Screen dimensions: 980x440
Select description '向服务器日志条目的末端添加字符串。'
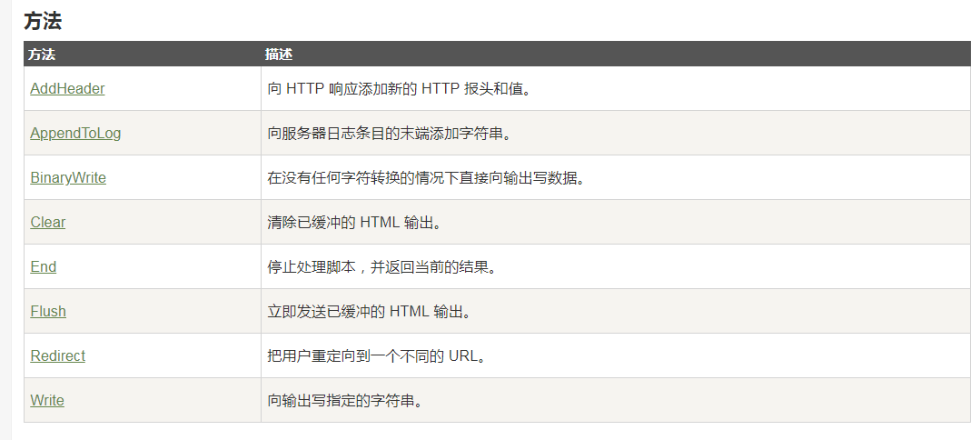click(390, 134)
